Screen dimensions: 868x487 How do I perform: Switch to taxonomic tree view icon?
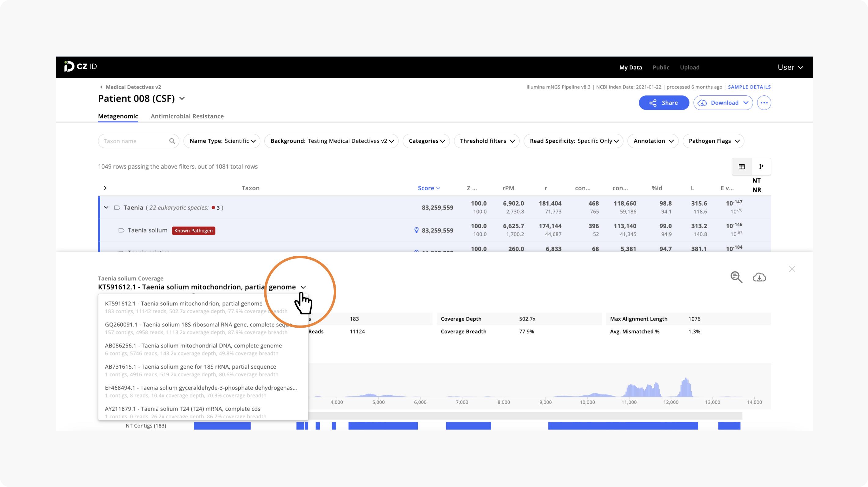click(x=761, y=167)
